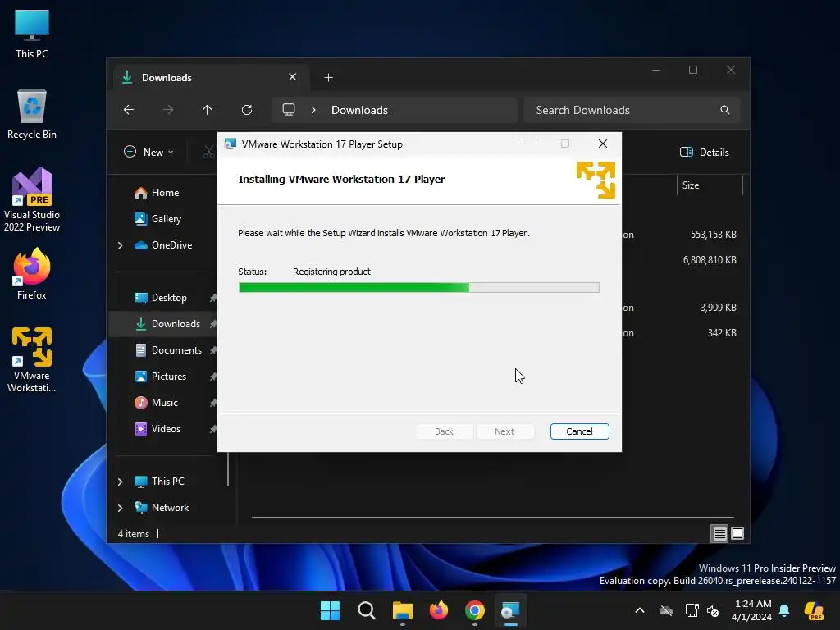Click the muted volume tray icon
This screenshot has width=840, height=630.
(x=713, y=610)
